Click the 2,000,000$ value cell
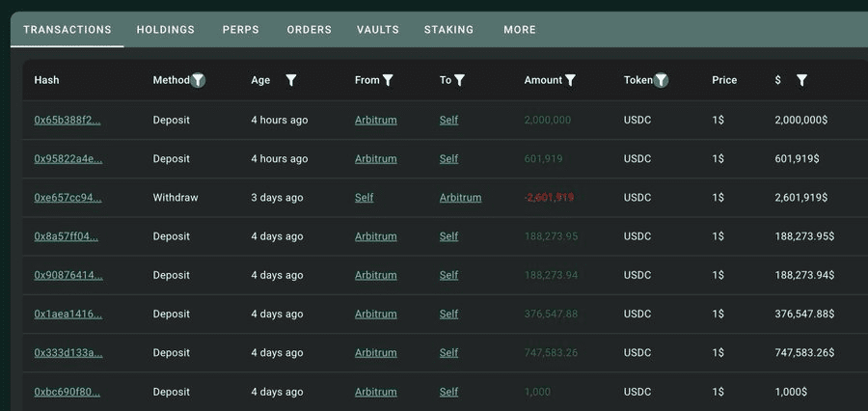 point(801,121)
